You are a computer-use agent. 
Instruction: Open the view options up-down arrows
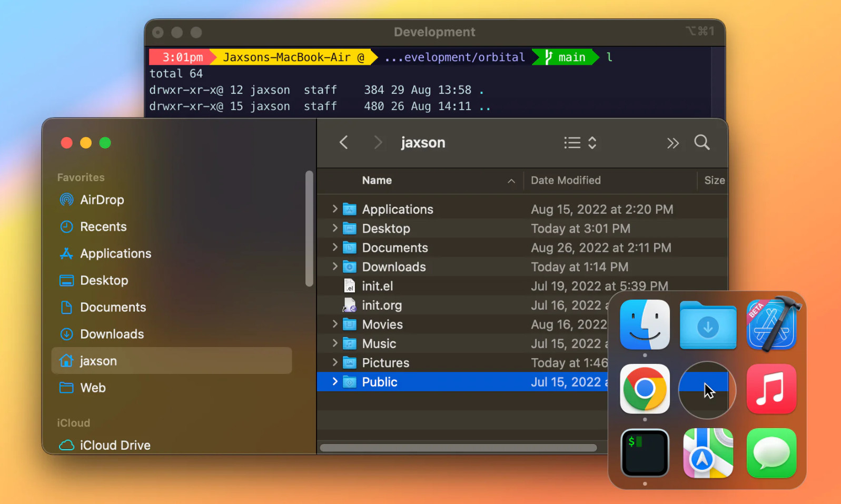coord(592,143)
